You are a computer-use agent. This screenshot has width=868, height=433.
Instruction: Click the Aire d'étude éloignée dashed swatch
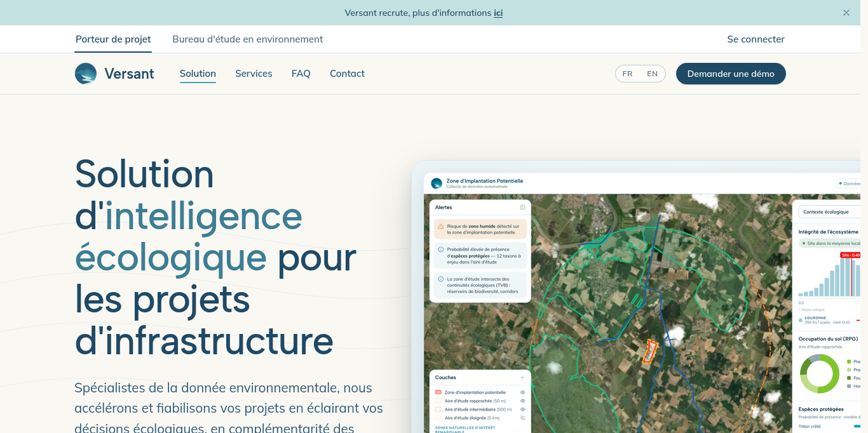438,418
